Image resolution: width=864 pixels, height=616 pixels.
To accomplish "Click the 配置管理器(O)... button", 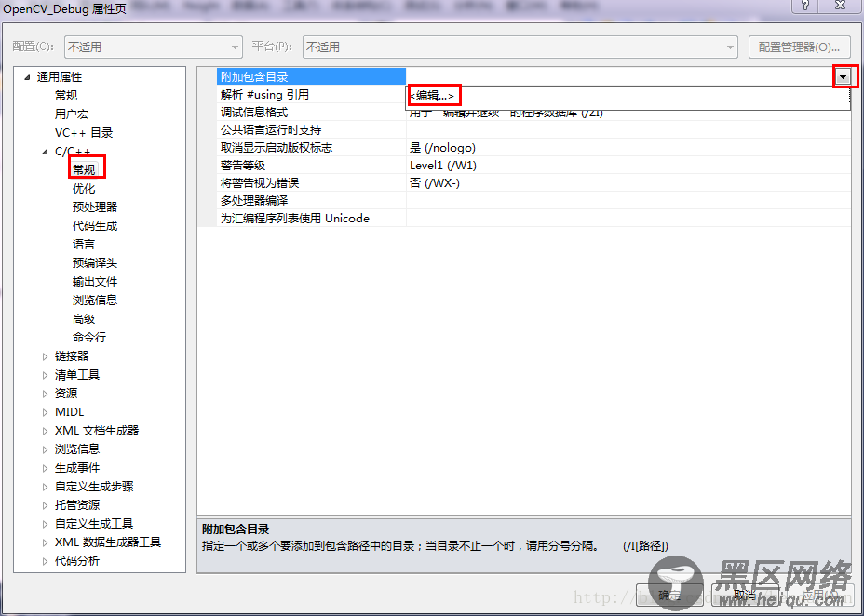I will tap(799, 47).
